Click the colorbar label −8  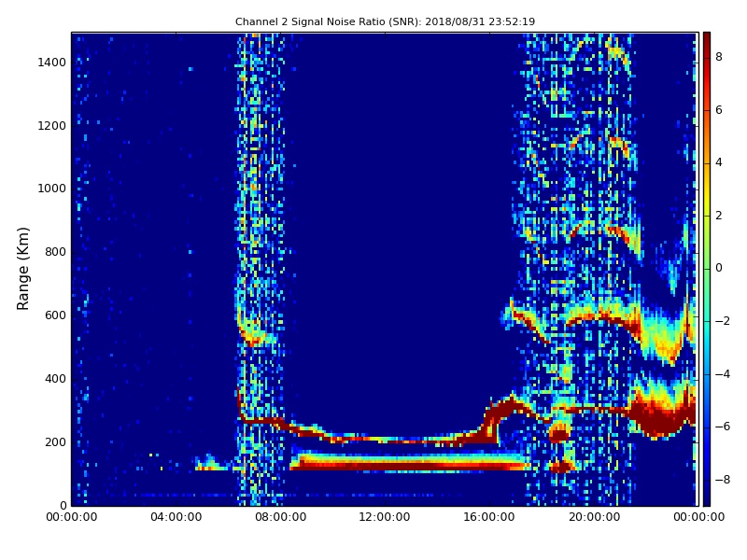point(723,480)
